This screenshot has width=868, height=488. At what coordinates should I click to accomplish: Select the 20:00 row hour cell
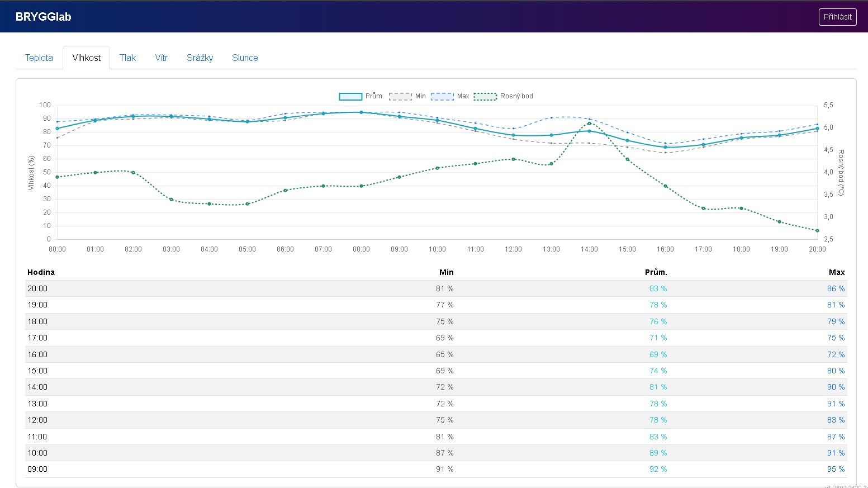[37, 288]
